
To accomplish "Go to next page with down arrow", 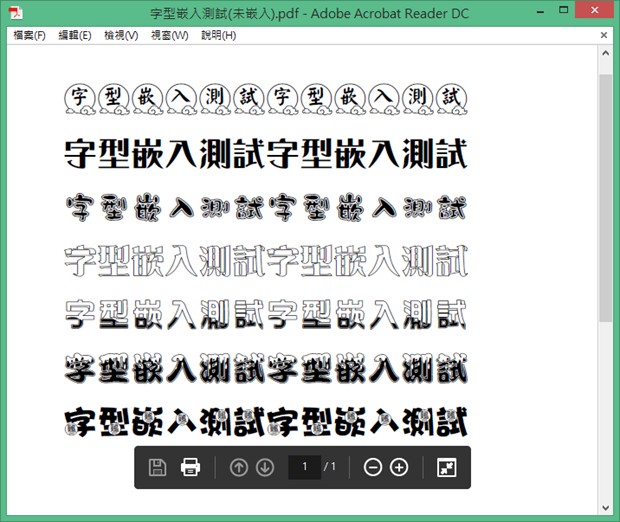I will pos(265,467).
